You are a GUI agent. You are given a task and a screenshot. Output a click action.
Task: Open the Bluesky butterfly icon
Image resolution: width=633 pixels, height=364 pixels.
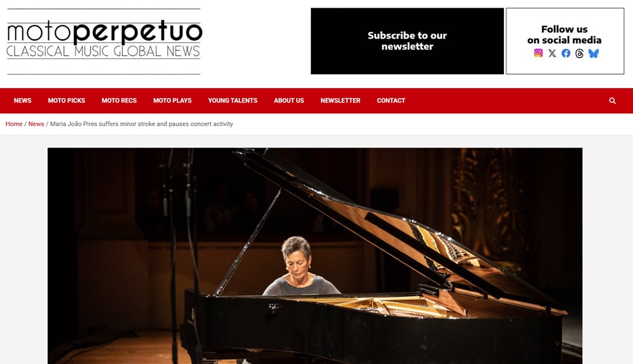594,53
